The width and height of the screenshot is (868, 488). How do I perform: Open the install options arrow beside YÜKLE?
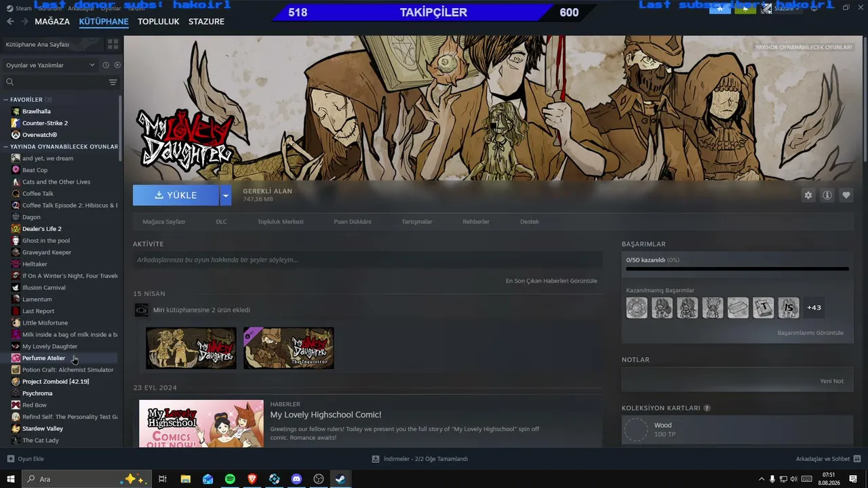pos(226,195)
